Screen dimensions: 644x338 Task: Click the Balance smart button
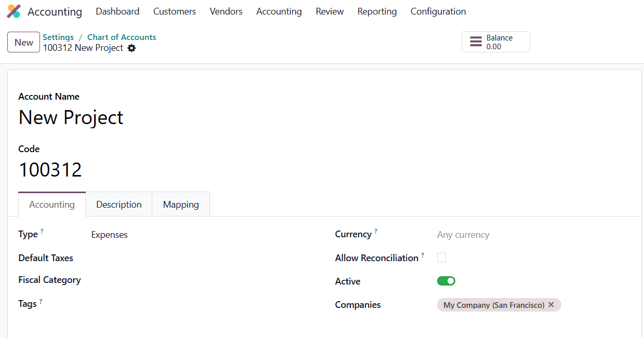click(x=495, y=41)
